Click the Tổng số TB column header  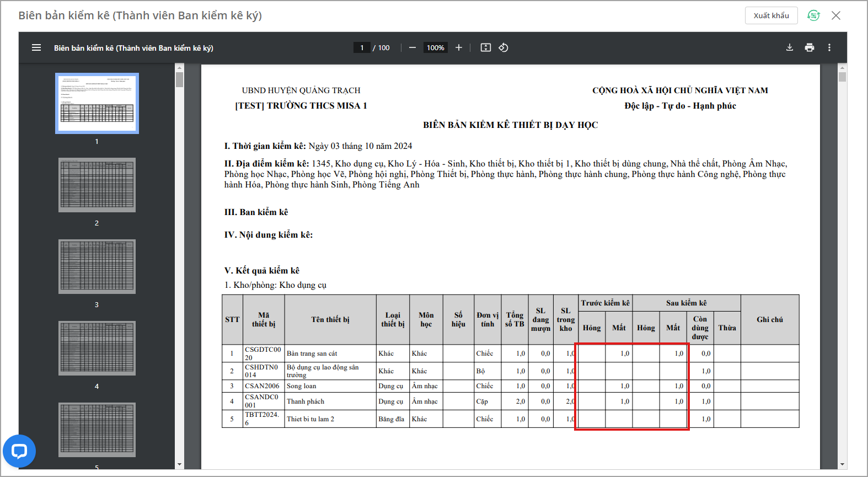515,320
